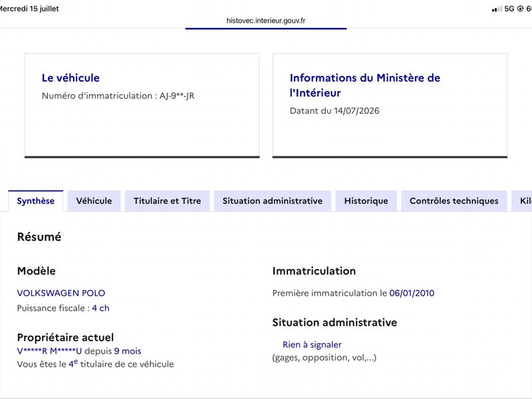Click the cellular signal strength icon
This screenshot has width=532, height=399.
click(497, 9)
